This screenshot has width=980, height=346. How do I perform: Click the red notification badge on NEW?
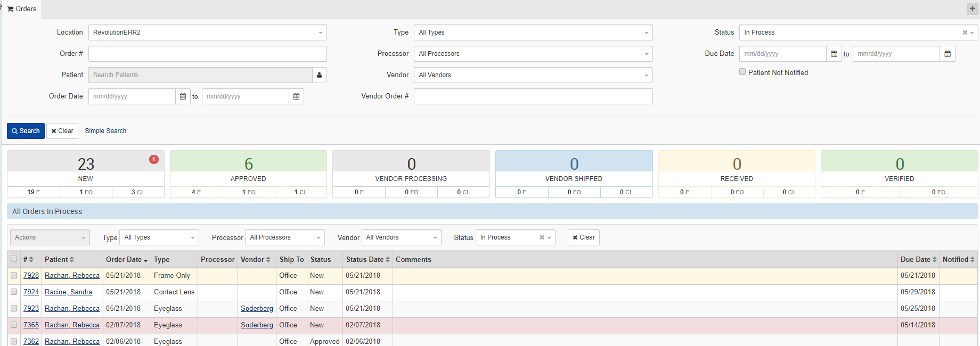(154, 159)
